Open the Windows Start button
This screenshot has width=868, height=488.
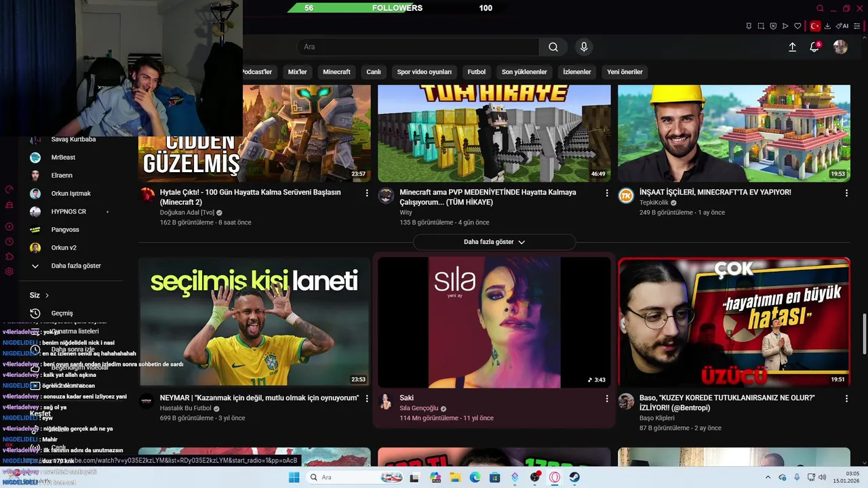(294, 477)
